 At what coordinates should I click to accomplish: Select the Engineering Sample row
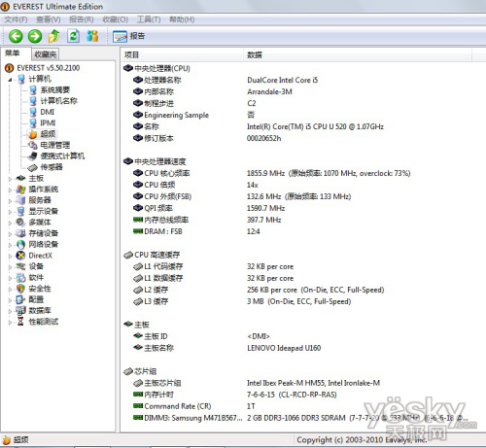tap(194, 115)
